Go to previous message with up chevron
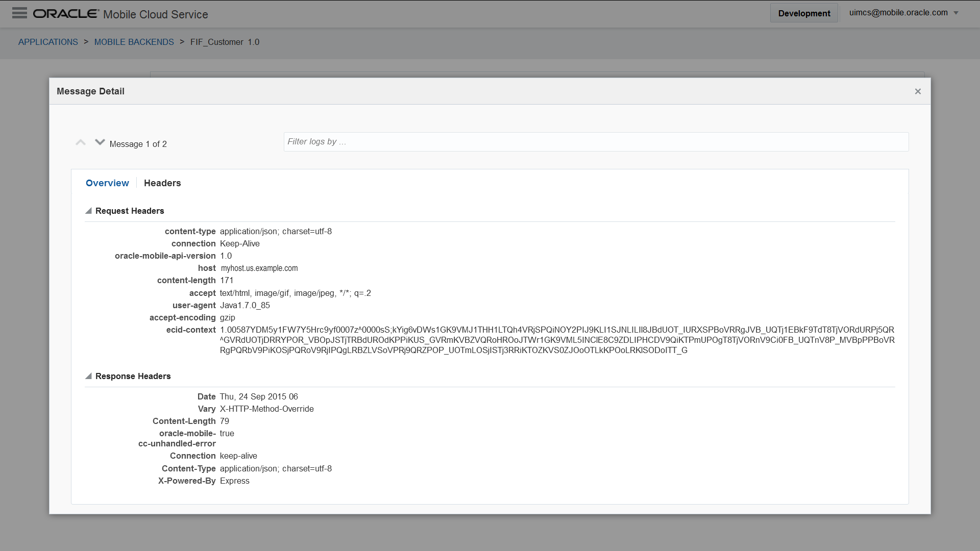 click(81, 143)
